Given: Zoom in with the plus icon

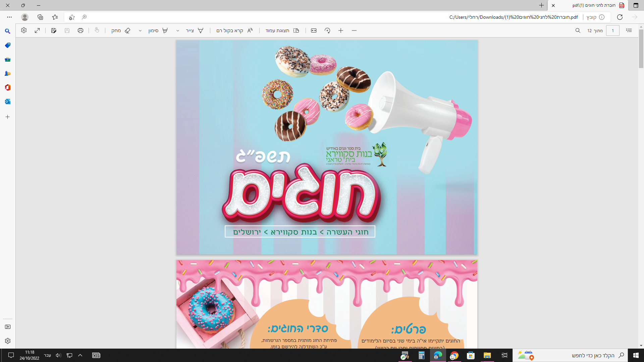Looking at the screenshot, I should coord(341,31).
